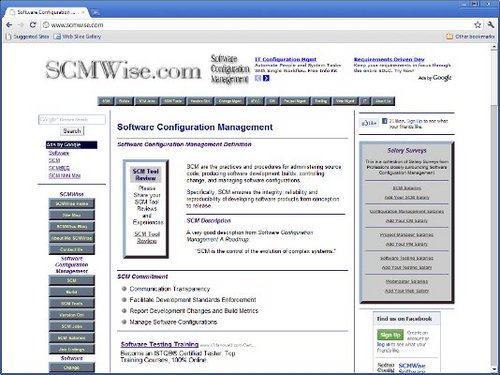500x375 pixels.
Task: Open the Software Testing Salaries link
Action: (407, 258)
